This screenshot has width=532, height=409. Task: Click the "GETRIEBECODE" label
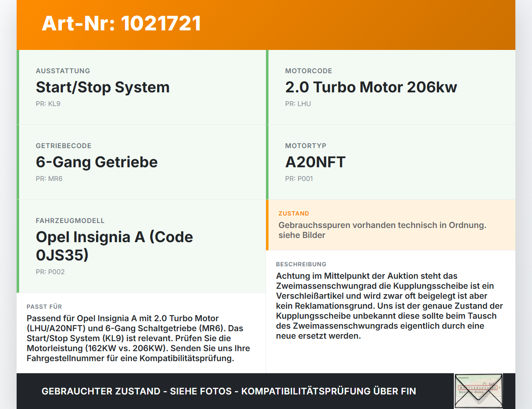point(64,146)
